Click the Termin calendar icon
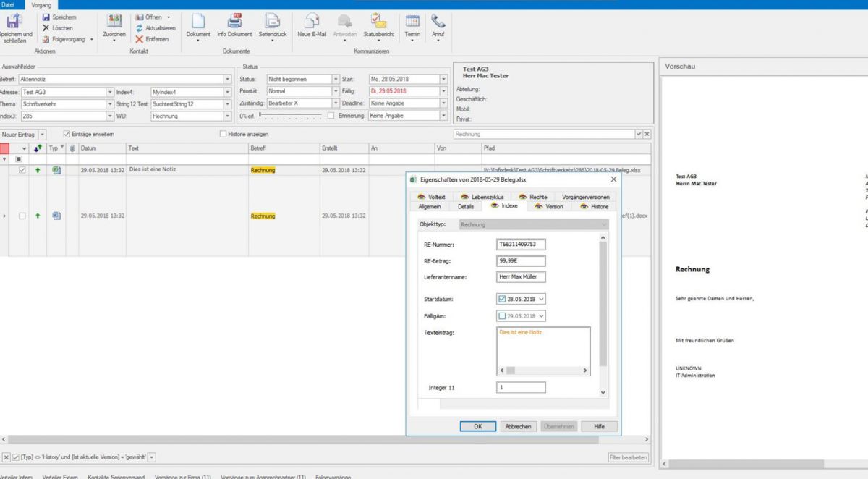The image size is (868, 479). pos(412,21)
